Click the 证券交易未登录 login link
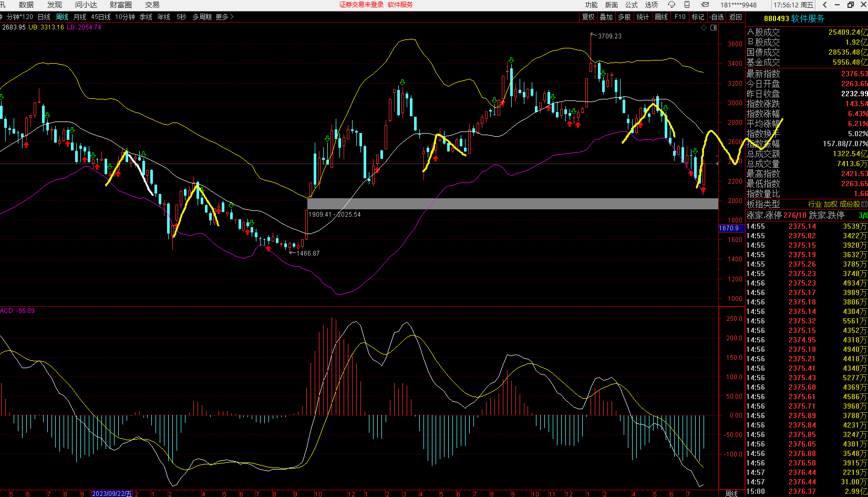This screenshot has width=868, height=497. (361, 5)
